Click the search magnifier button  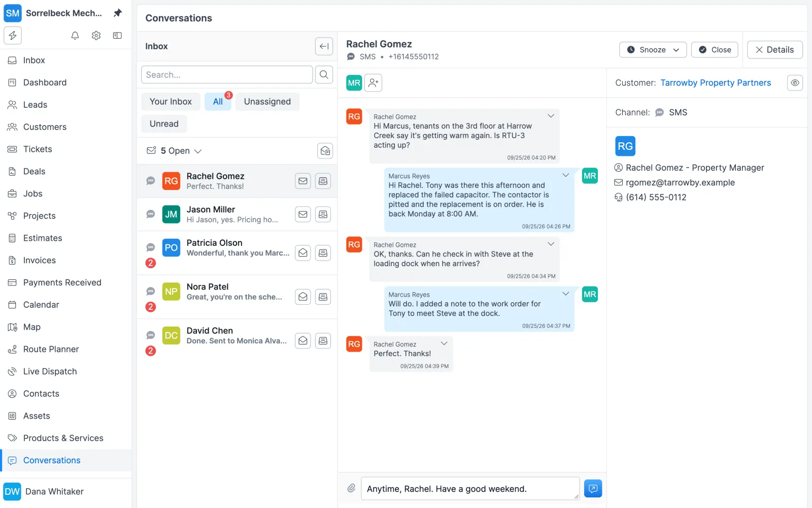tap(324, 75)
